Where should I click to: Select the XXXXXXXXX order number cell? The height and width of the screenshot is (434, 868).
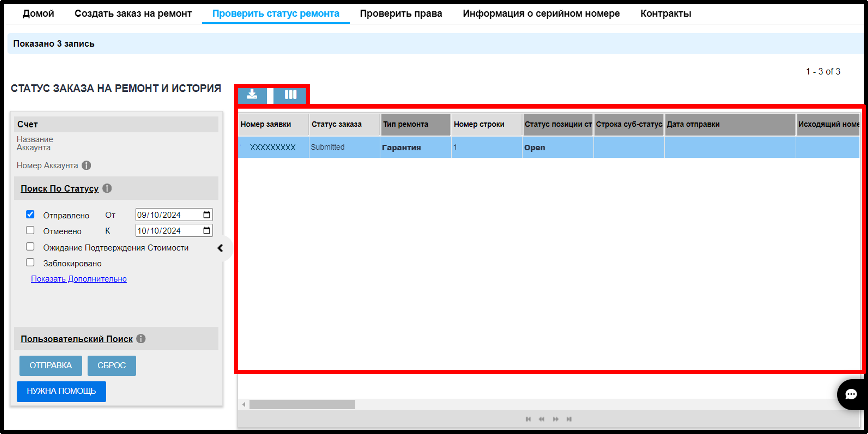[x=273, y=147]
